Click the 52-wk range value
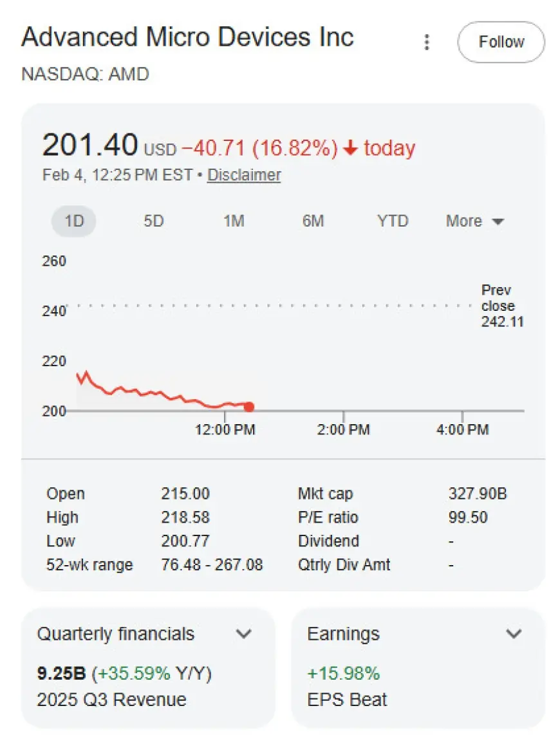Screen dimensions: 560x735 [212, 565]
